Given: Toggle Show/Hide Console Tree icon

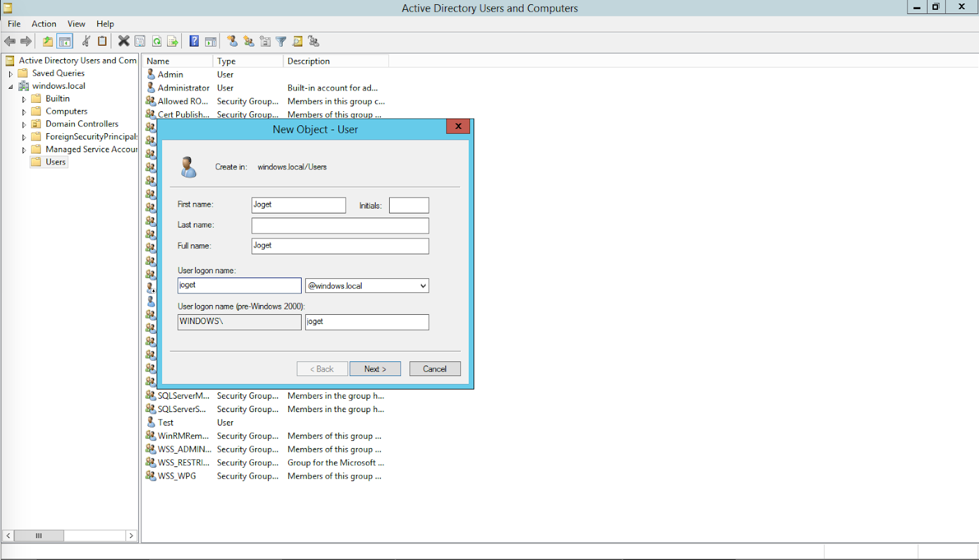Looking at the screenshot, I should [65, 41].
